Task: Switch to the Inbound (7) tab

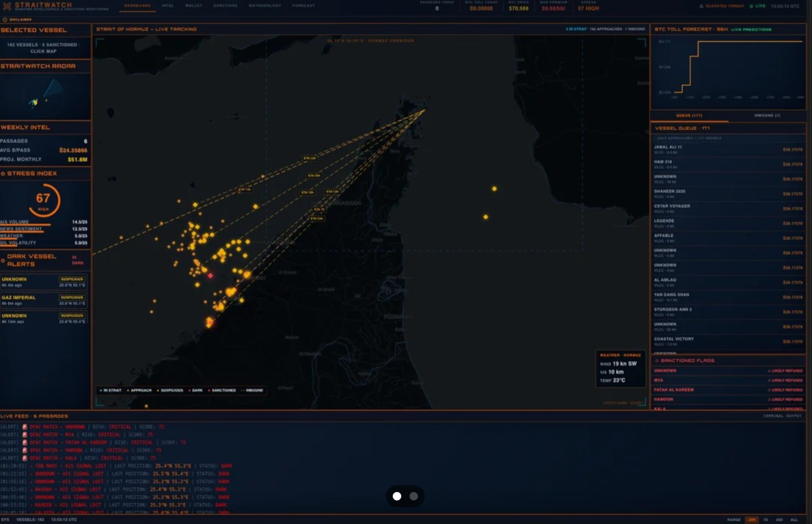Action: point(767,115)
